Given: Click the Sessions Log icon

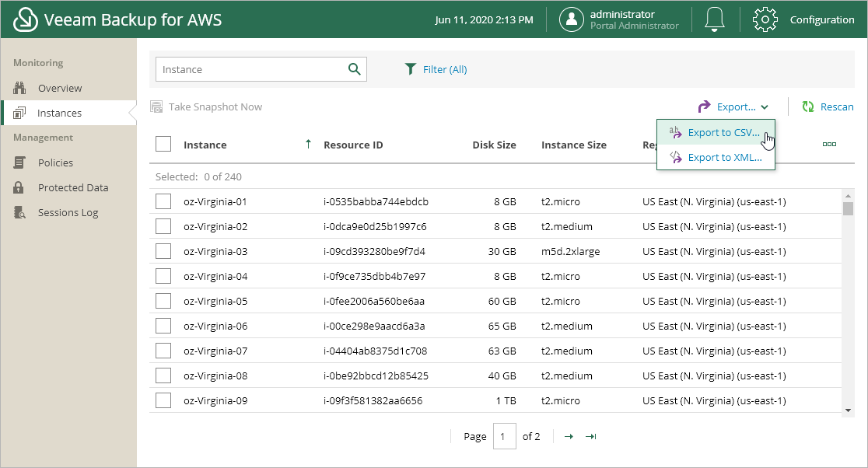Looking at the screenshot, I should 19,212.
